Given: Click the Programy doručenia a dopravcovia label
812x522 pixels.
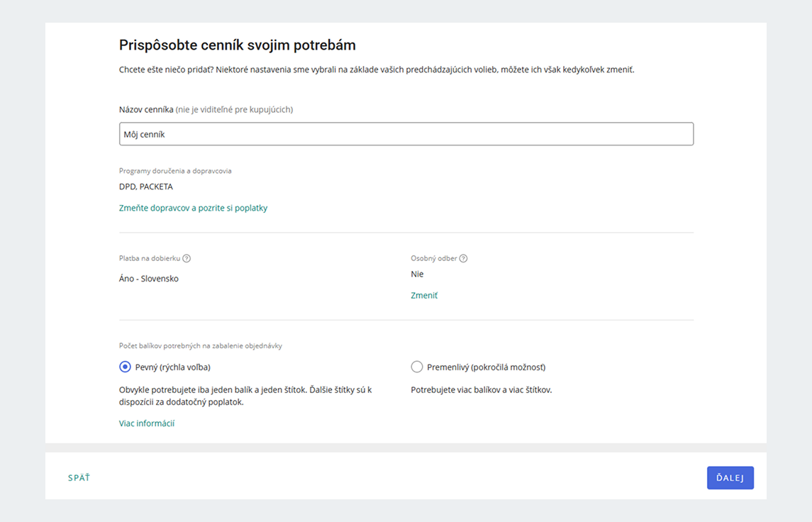Looking at the screenshot, I should [175, 171].
